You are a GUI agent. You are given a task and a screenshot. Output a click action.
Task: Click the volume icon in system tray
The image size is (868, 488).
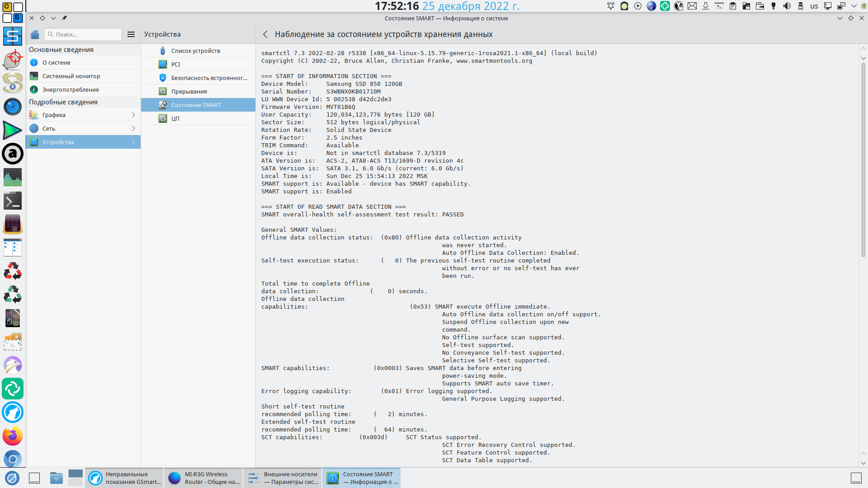787,6
